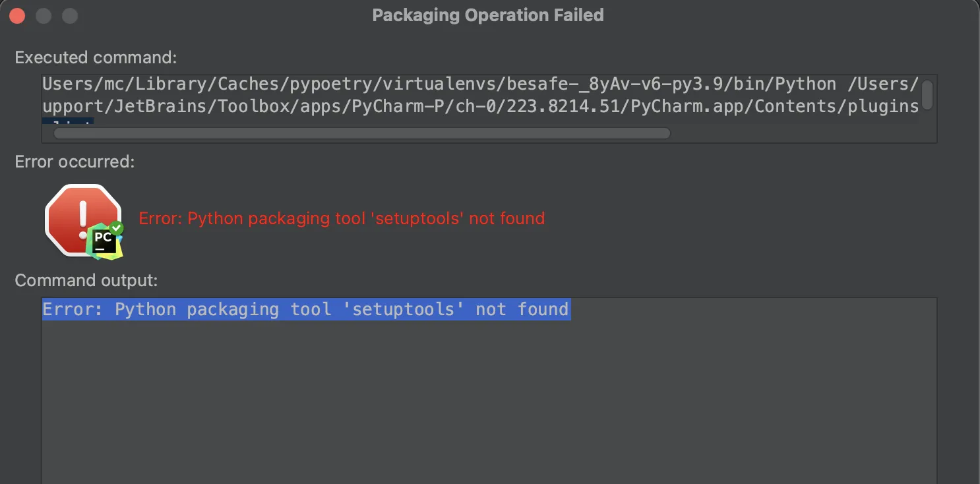The image size is (980, 484).
Task: Click the vertical scrollbar of Executed command
Action: click(x=927, y=94)
